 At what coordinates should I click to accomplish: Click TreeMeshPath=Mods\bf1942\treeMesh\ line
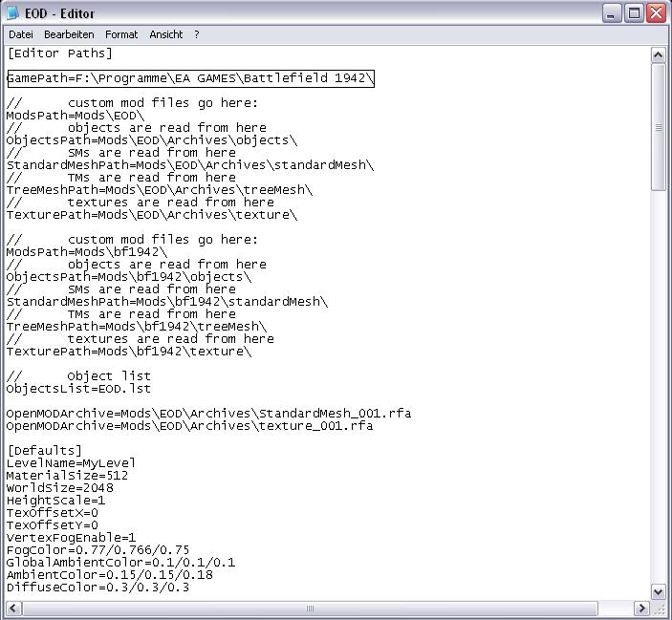coord(137,327)
